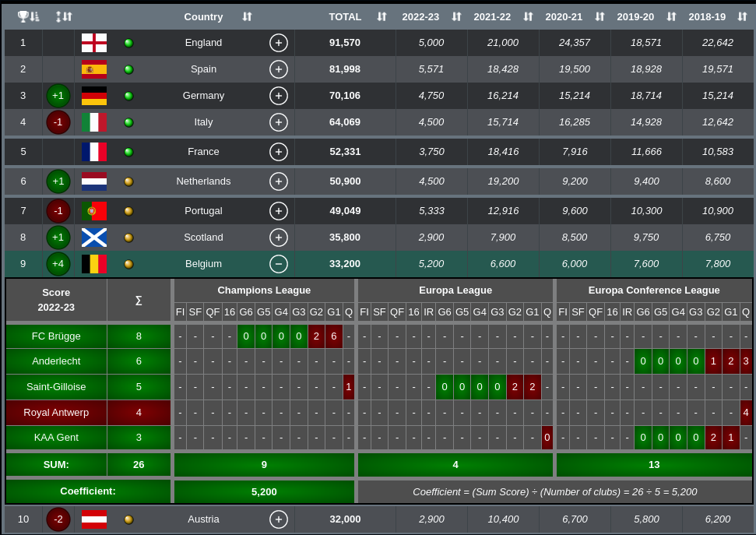The image size is (756, 535).
Task: Expand Austria details with plus button
Action: (279, 519)
